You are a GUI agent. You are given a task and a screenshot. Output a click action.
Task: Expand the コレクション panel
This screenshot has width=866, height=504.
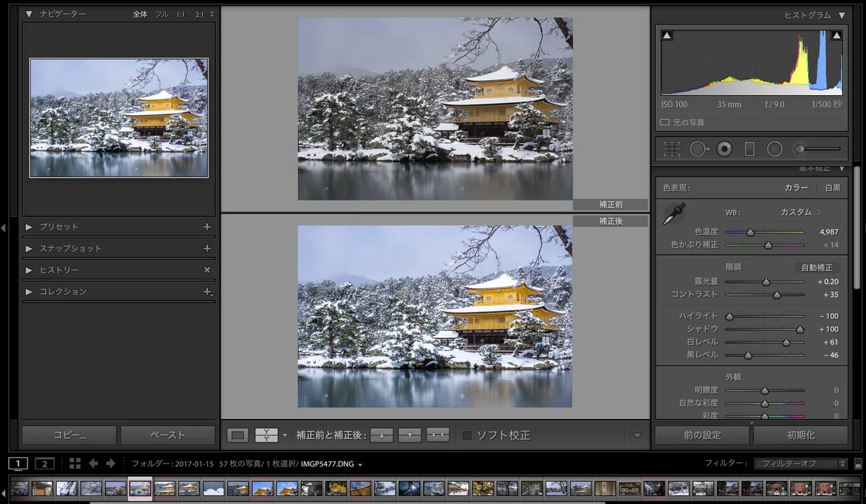pyautogui.click(x=30, y=291)
